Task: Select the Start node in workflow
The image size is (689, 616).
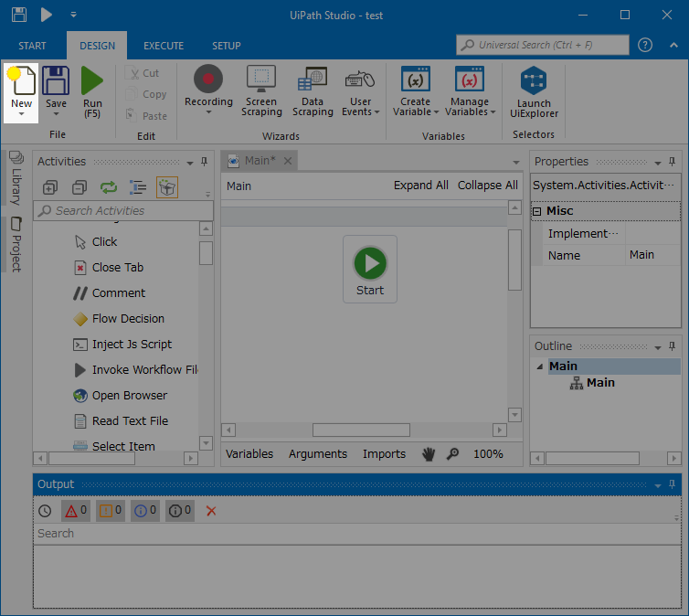Action: tap(370, 269)
